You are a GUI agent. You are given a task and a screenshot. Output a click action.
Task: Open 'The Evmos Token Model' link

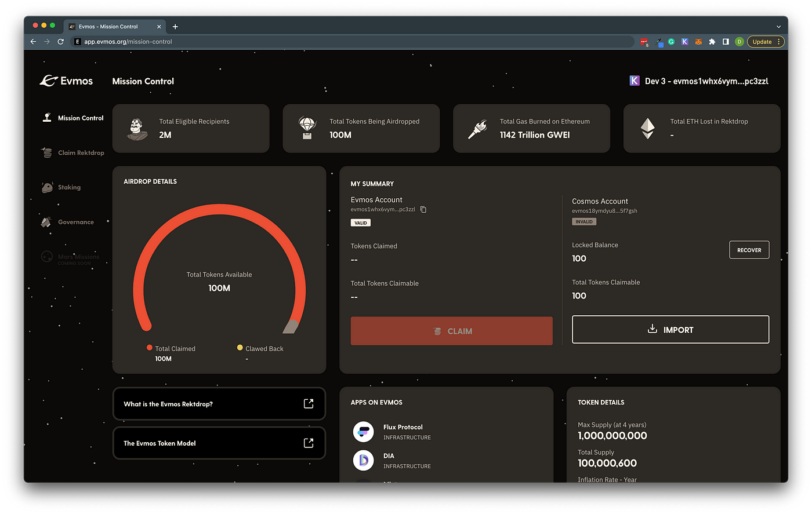[x=219, y=443]
